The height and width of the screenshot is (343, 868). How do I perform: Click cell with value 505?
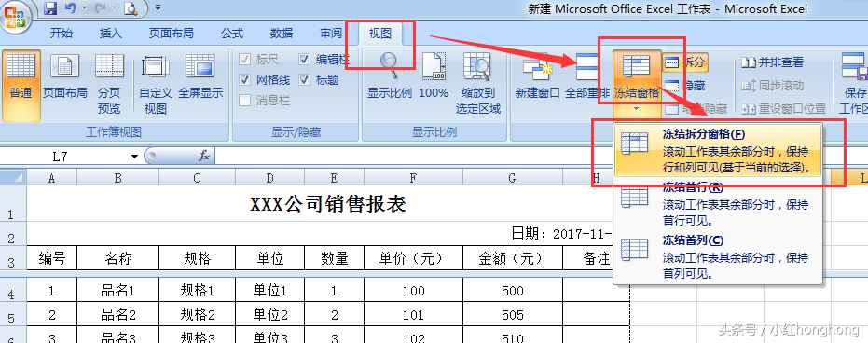512,315
